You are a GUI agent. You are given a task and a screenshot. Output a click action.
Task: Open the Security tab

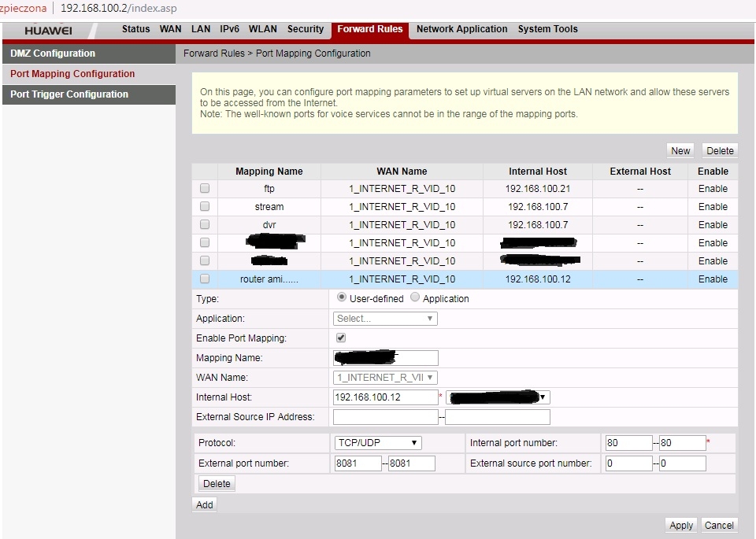click(x=306, y=29)
